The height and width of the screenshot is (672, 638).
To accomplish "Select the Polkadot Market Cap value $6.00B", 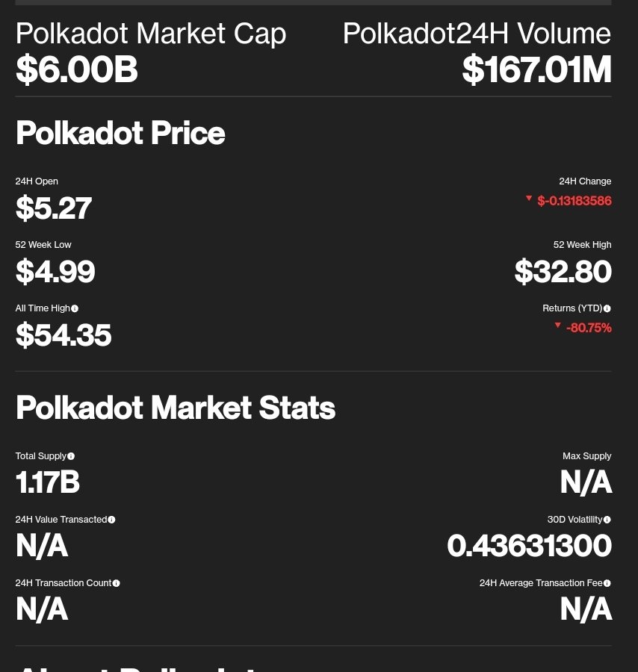I will 77,69.
